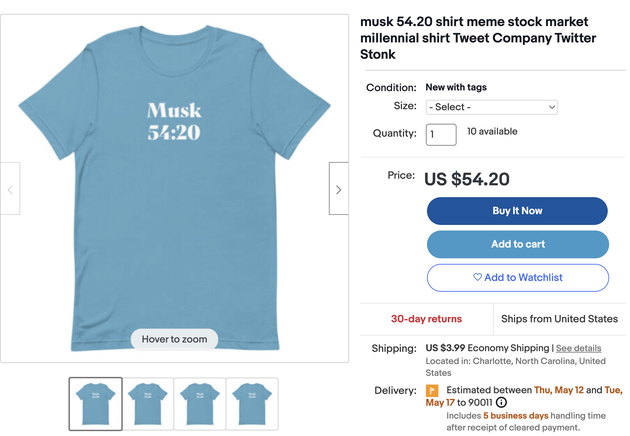Viewport: 630px width, 436px height.
Task: Select the fourth shirt thumbnail
Action: [251, 403]
